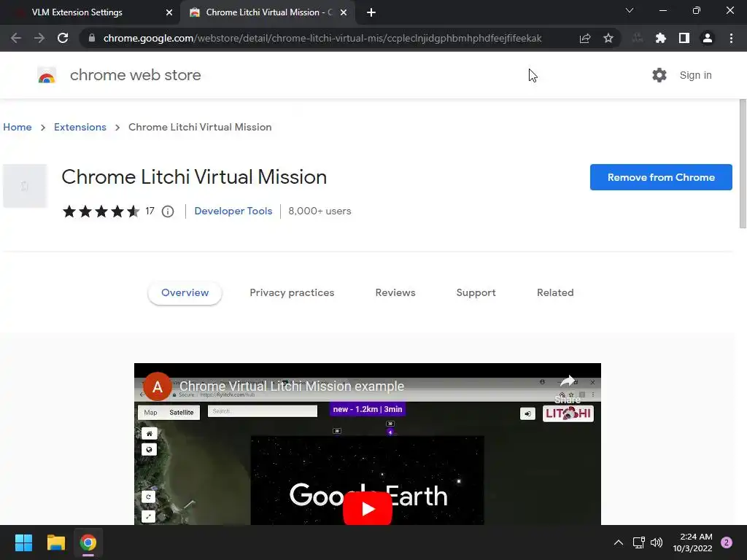Open the web store settings gear
The height and width of the screenshot is (560, 747).
point(659,75)
